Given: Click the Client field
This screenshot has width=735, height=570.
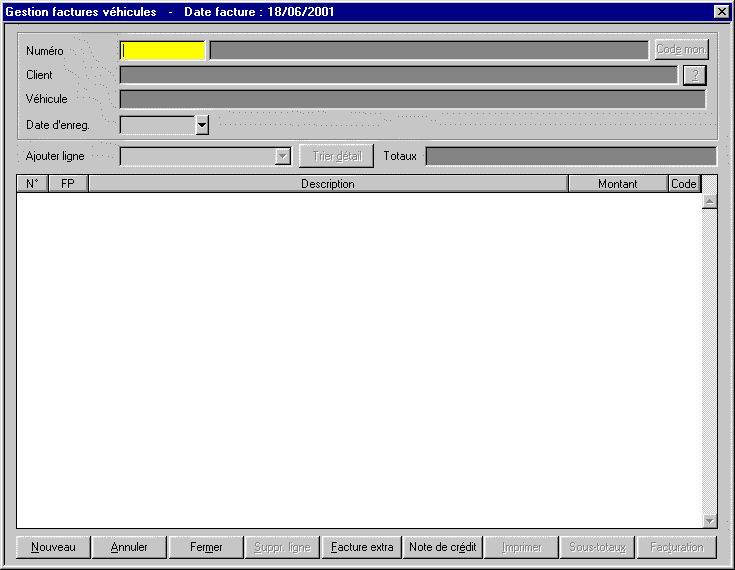Looking at the screenshot, I should pos(399,75).
